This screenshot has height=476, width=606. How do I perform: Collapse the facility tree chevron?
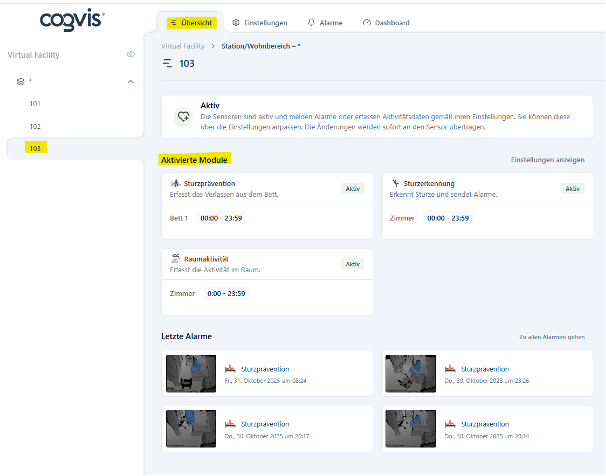point(131,81)
